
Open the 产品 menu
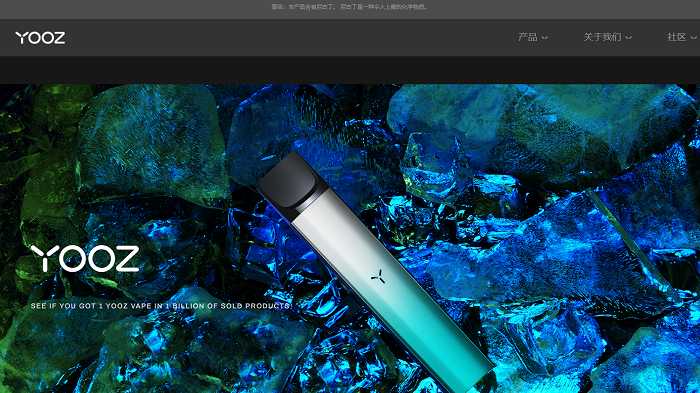click(528, 37)
